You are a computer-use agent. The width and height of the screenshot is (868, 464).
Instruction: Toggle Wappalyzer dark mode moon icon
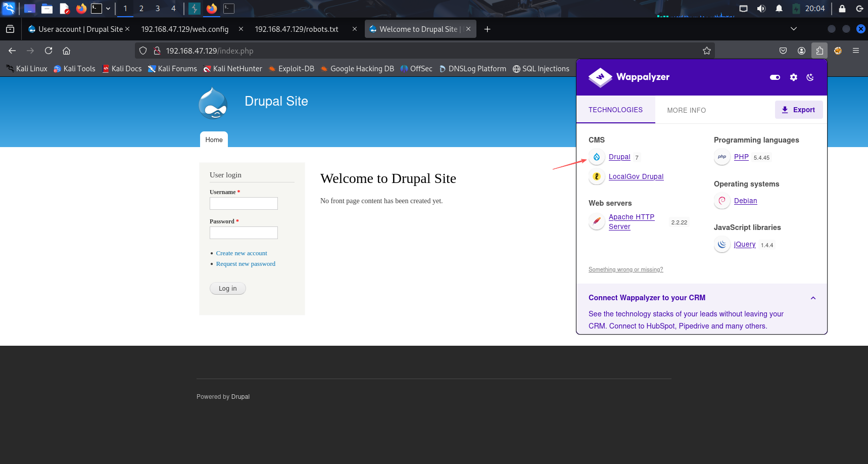point(810,77)
